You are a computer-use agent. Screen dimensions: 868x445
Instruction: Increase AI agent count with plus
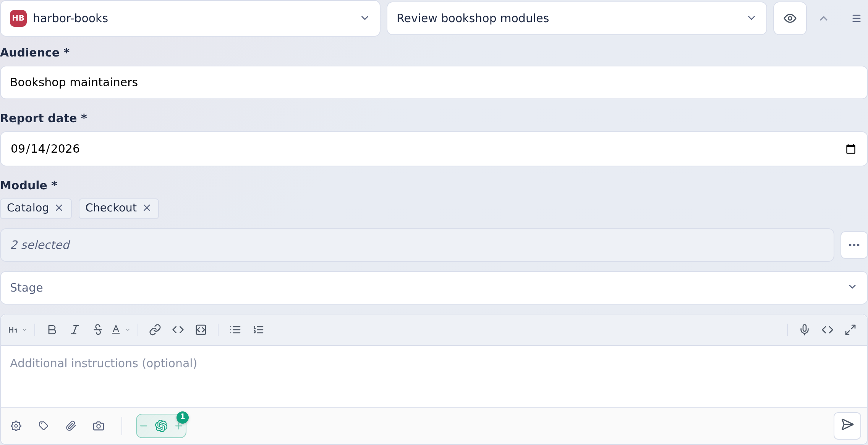pyautogui.click(x=179, y=426)
